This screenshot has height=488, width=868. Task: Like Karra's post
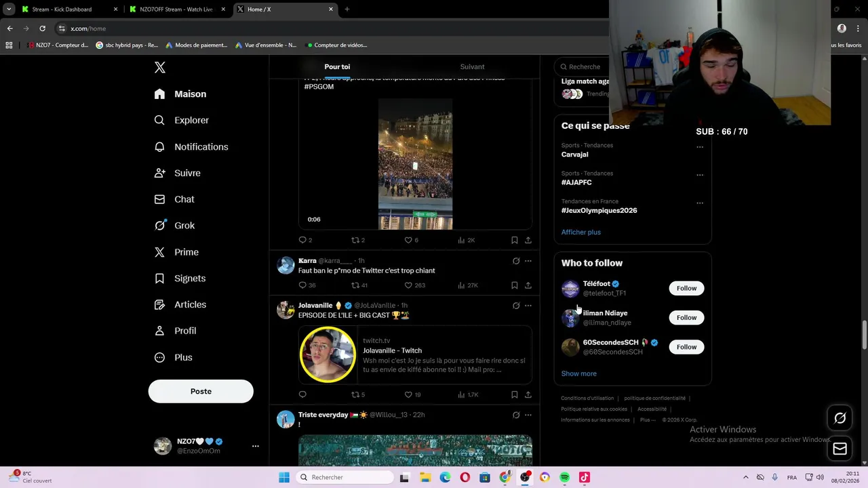point(414,285)
